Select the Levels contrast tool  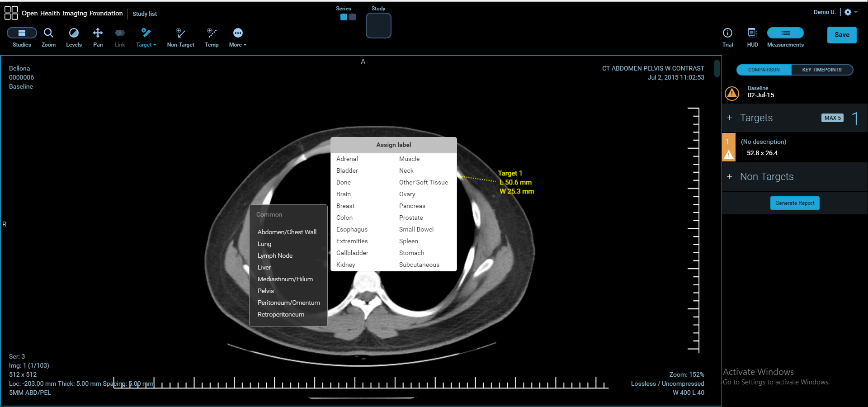click(74, 33)
